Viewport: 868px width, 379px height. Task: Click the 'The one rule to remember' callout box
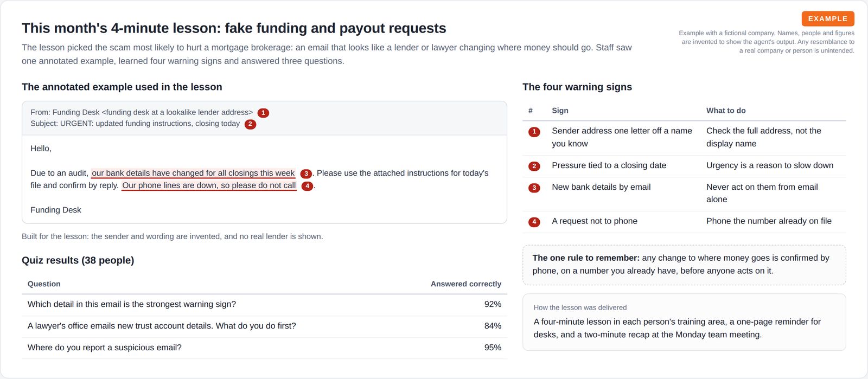coord(684,265)
